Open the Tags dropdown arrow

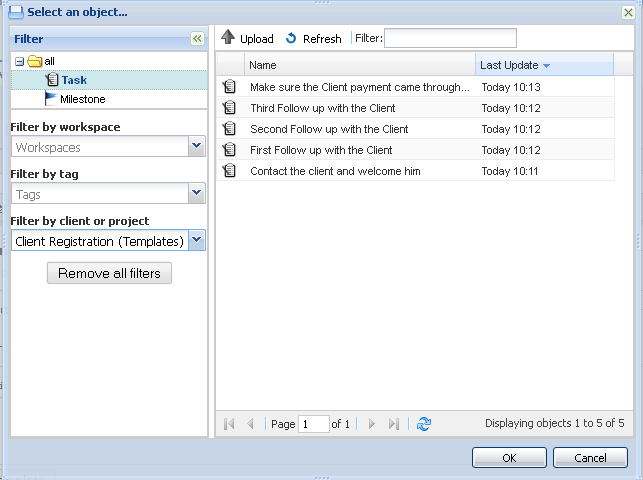(197, 193)
